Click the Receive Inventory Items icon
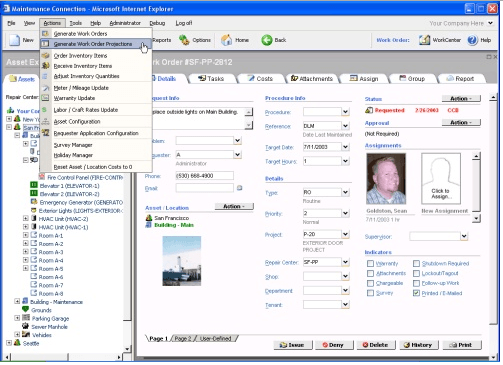This screenshot has height=365, width=503. [x=46, y=66]
